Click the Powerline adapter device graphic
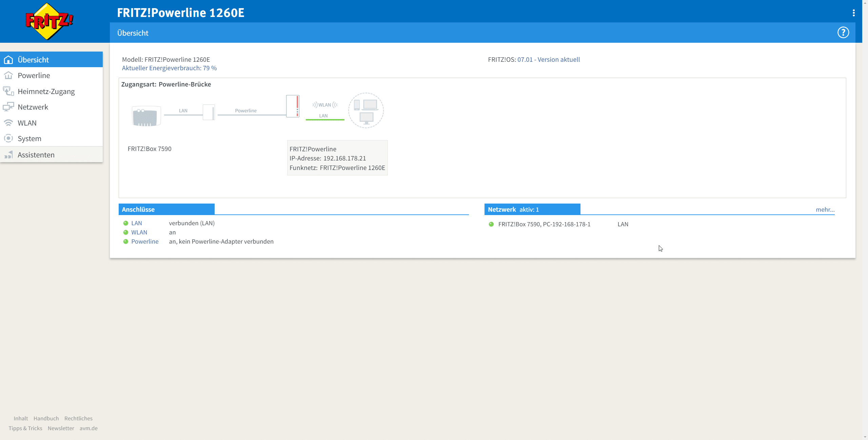868x440 pixels. [x=293, y=106]
